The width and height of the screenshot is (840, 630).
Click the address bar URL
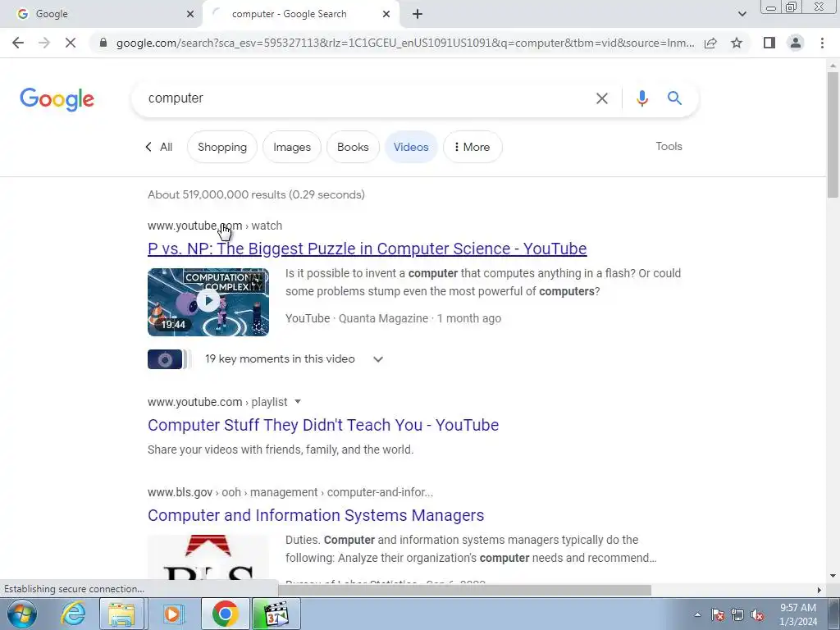click(x=405, y=43)
